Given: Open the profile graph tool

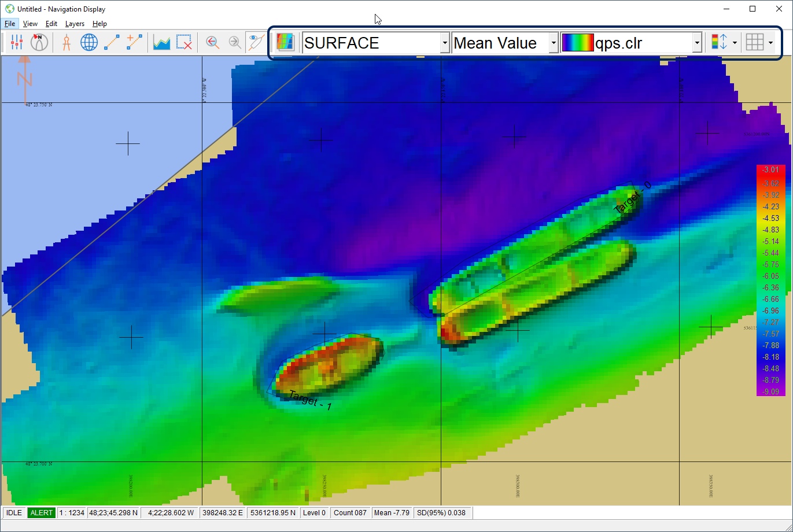Looking at the screenshot, I should (x=161, y=42).
